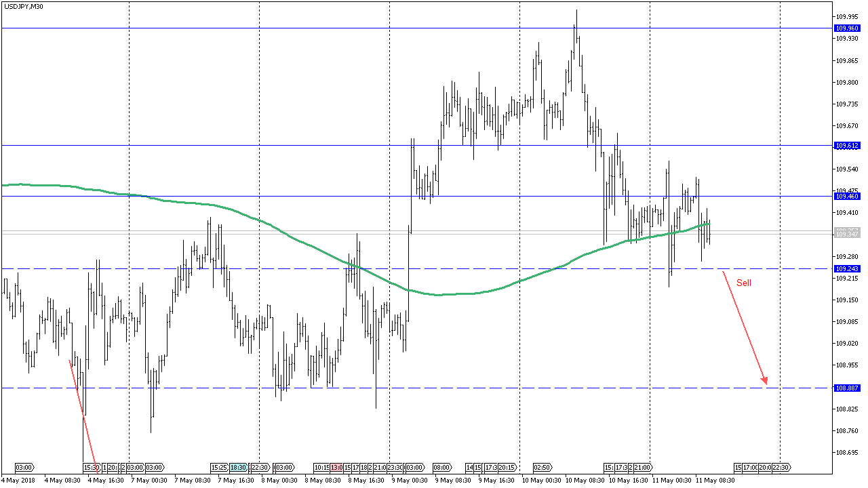Open the 08:00 news event marker
868x488 pixels.
443,468
